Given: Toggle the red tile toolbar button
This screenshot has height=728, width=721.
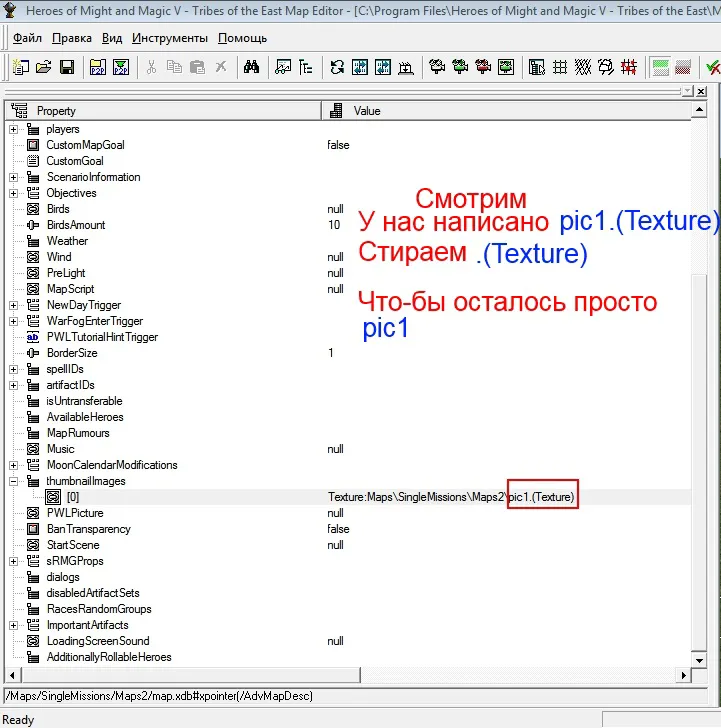Looking at the screenshot, I should [x=683, y=68].
